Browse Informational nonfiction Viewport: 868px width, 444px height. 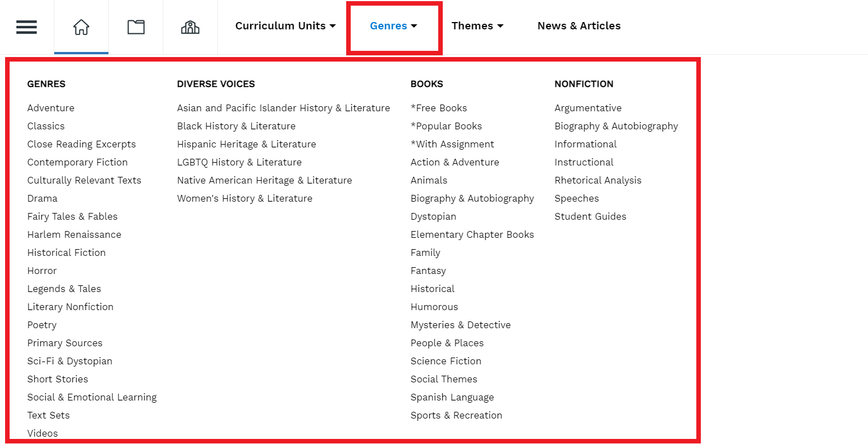pos(586,144)
